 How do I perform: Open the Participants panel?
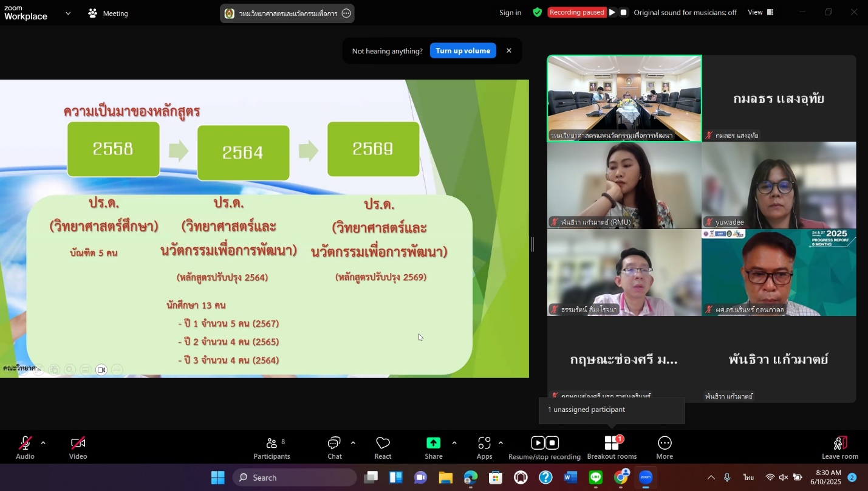point(272,447)
